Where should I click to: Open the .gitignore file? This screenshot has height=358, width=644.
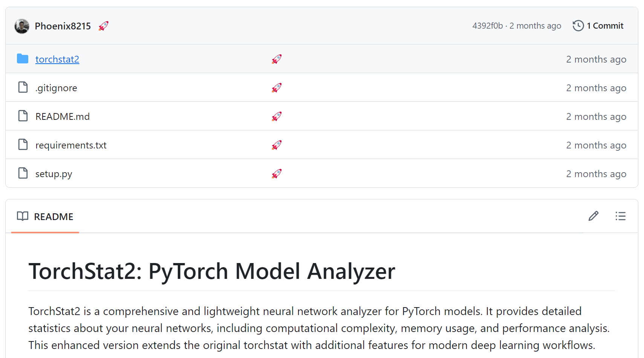coord(56,88)
